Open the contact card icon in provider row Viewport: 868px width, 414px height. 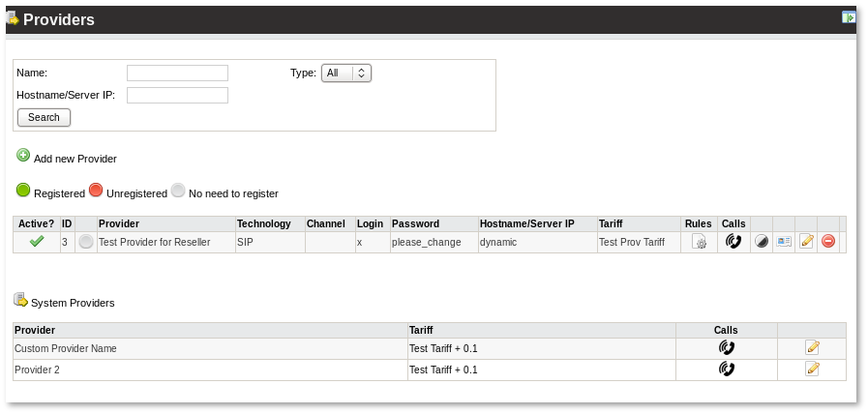784,242
